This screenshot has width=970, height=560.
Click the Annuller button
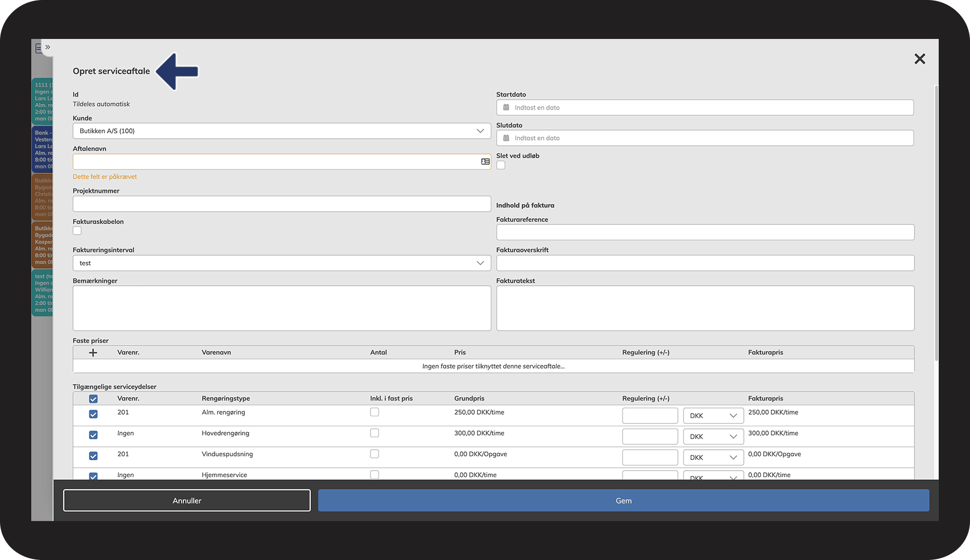(187, 501)
